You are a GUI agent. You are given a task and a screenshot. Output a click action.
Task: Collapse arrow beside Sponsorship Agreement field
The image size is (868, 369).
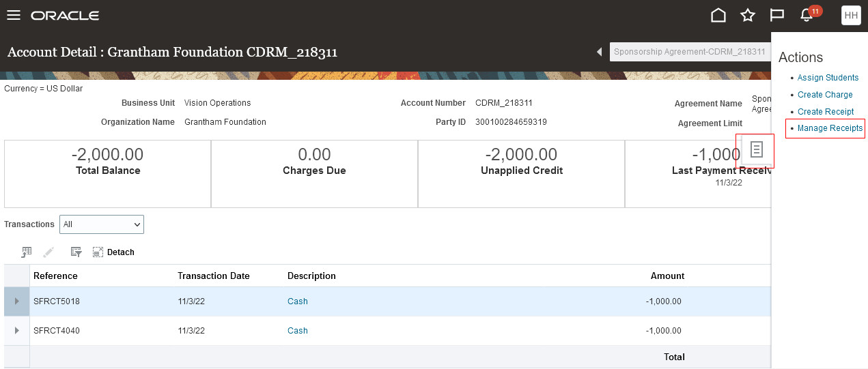[x=600, y=52]
